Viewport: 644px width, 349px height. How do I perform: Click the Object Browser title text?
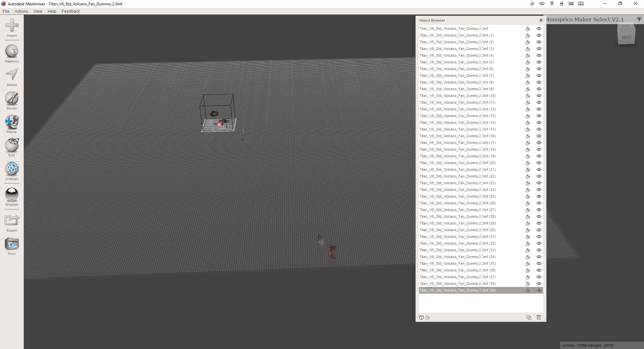432,20
